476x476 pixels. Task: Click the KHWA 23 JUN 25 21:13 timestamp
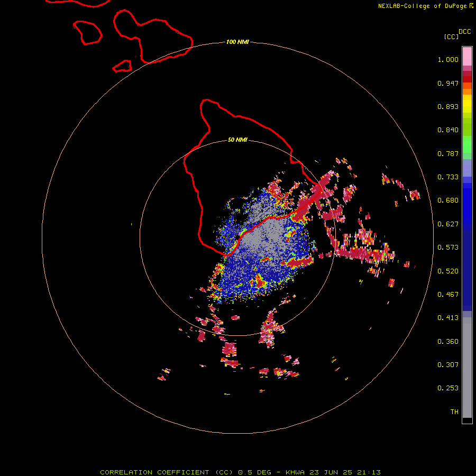(333, 472)
